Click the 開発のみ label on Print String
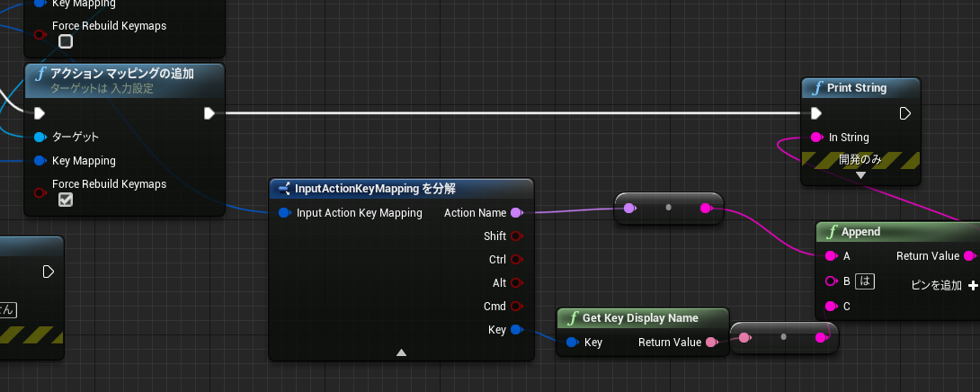This screenshot has width=980, height=392. 860,159
